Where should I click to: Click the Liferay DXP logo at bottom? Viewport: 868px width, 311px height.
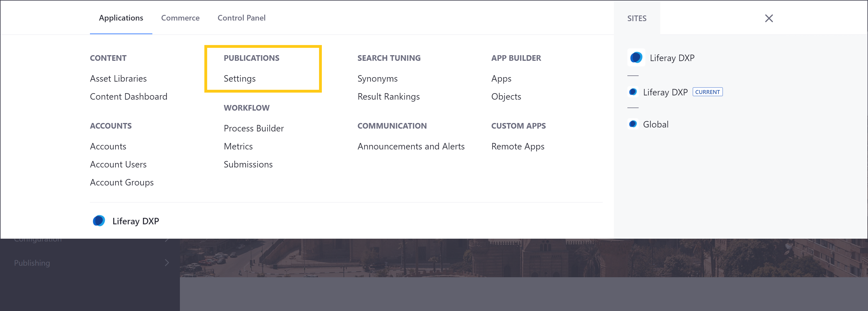point(99,221)
